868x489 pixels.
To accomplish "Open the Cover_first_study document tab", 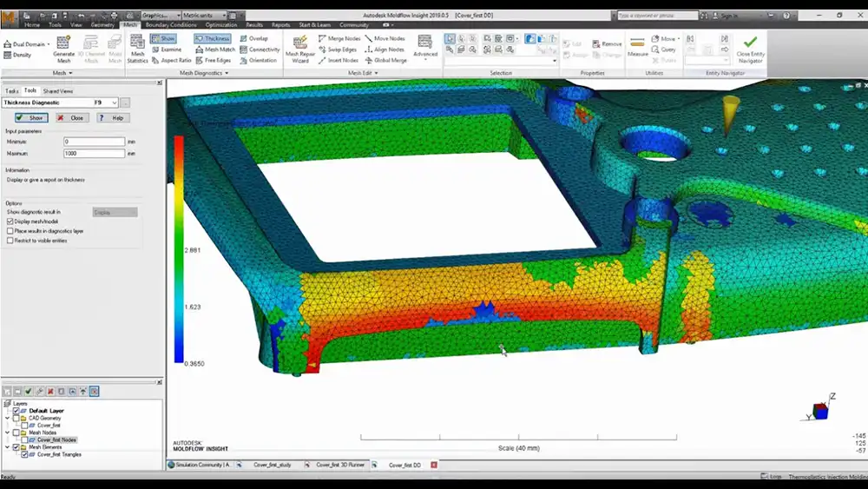I will (272, 466).
